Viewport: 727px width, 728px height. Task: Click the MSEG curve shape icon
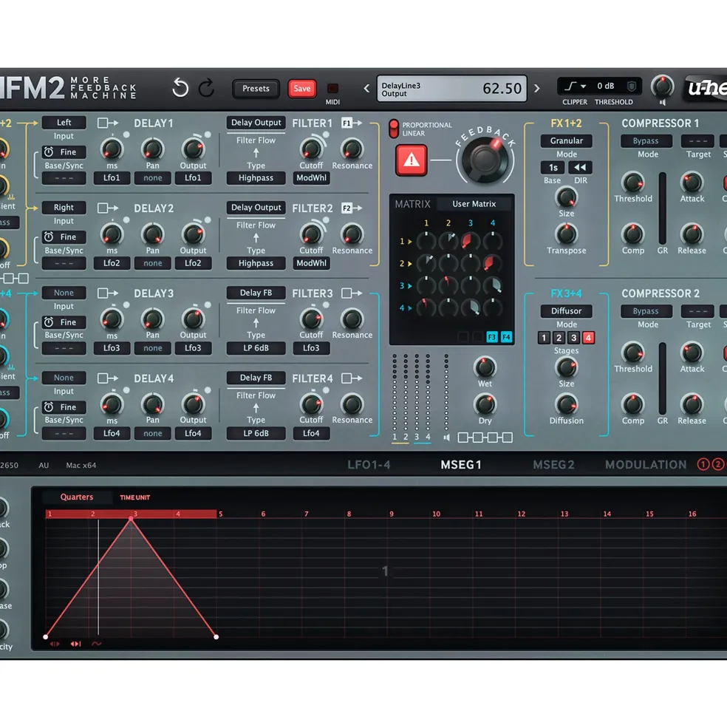pyautogui.click(x=97, y=644)
